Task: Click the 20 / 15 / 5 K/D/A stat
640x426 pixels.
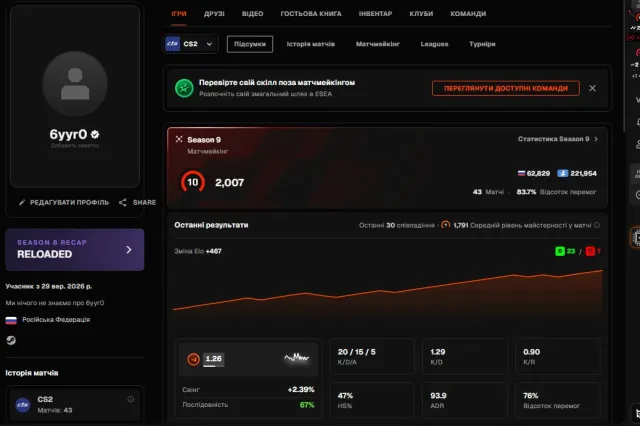Action: click(372, 356)
